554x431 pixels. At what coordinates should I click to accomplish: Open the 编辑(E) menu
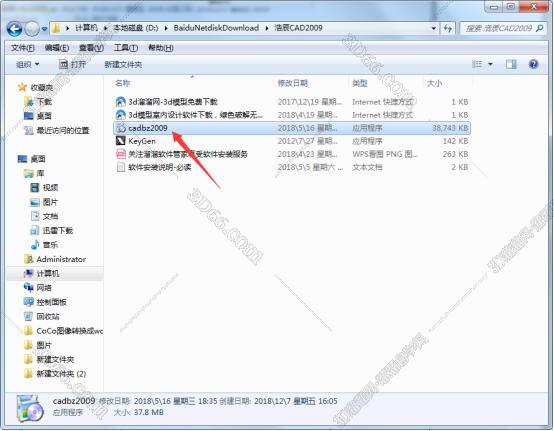[57, 48]
